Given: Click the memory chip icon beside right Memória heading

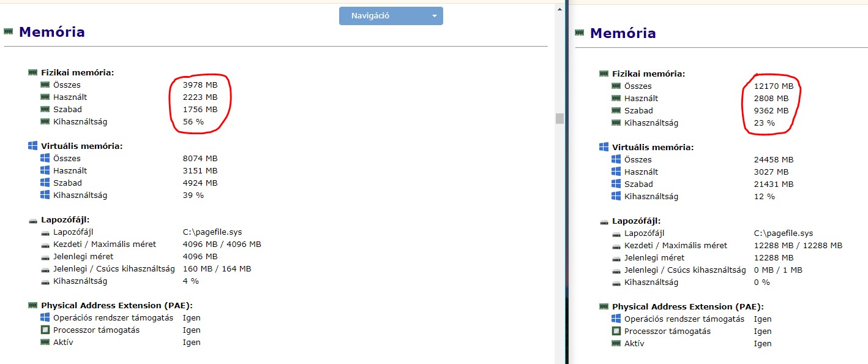Looking at the screenshot, I should click(580, 32).
